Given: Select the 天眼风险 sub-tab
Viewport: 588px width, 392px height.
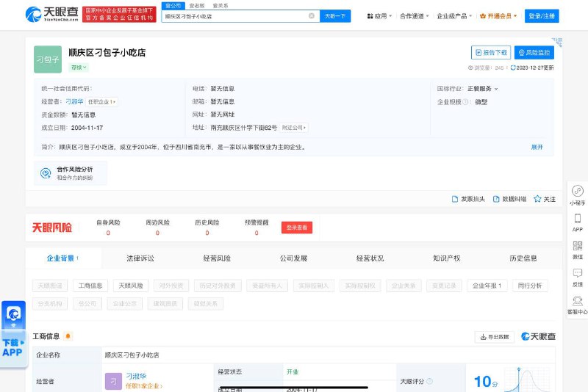Looking at the screenshot, I should [131, 286].
